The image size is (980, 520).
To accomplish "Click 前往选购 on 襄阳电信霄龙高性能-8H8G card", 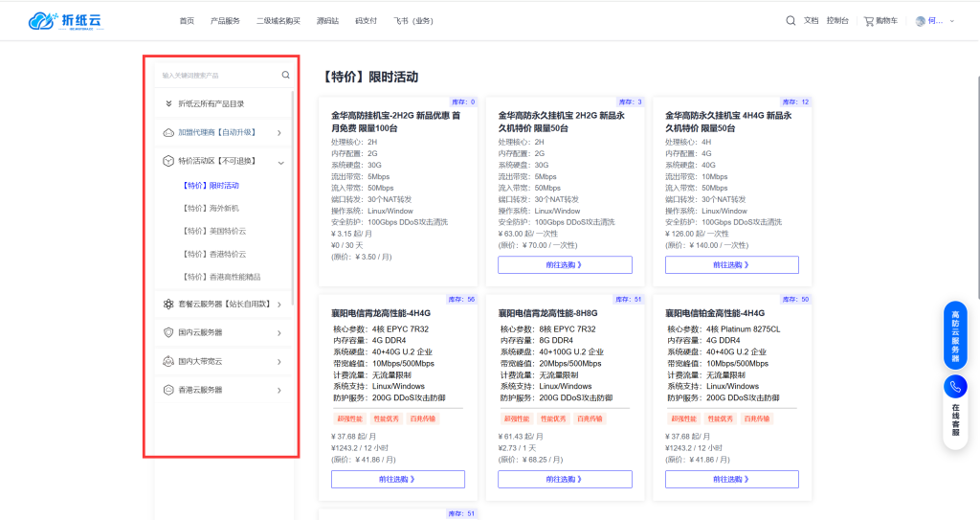I will [x=565, y=480].
